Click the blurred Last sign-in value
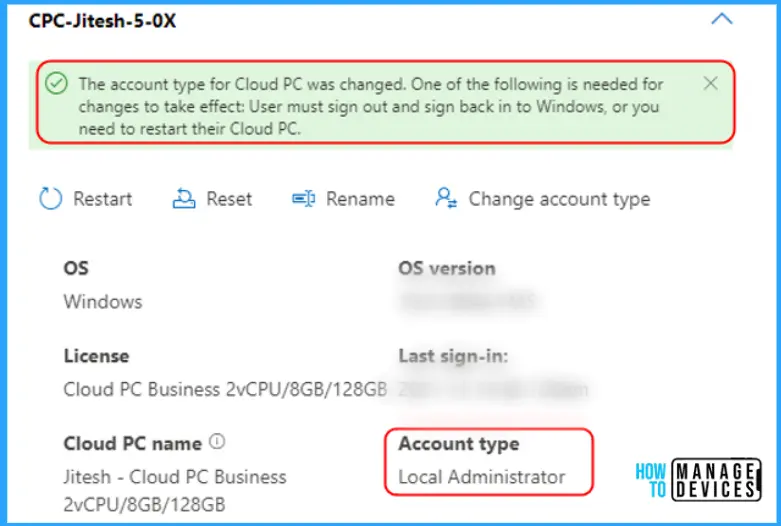This screenshot has height=526, width=781. [493, 389]
